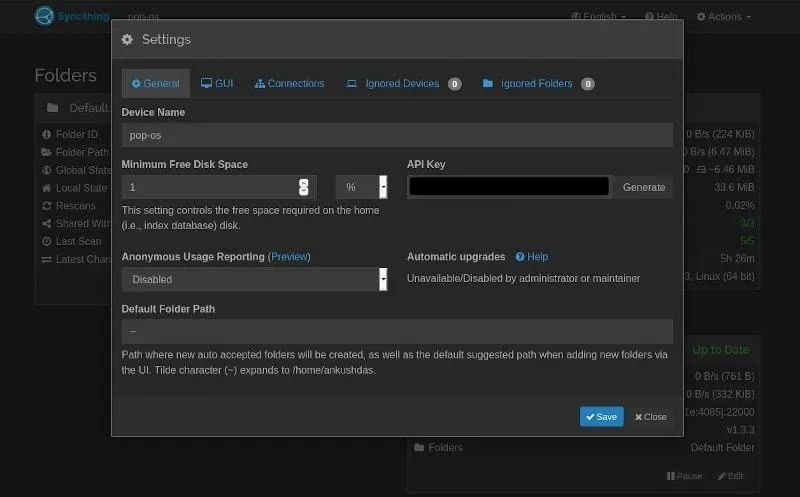
Task: Switch to the Connections tab
Action: (x=289, y=84)
